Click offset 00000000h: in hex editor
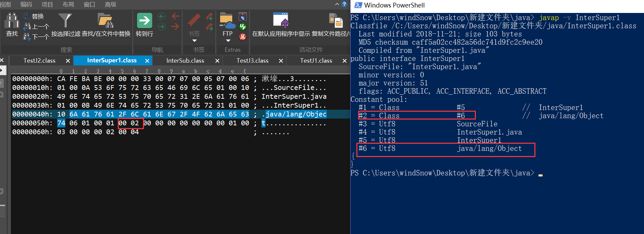 (32, 79)
